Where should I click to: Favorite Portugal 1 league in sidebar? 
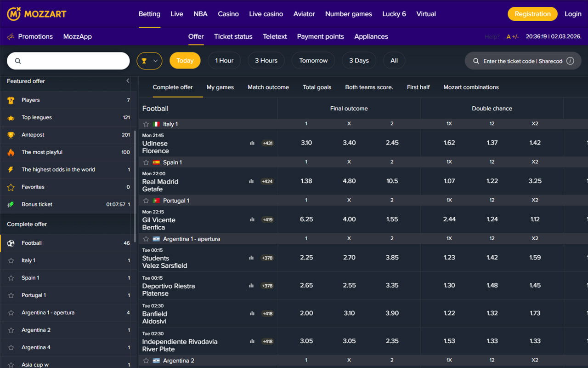point(11,295)
